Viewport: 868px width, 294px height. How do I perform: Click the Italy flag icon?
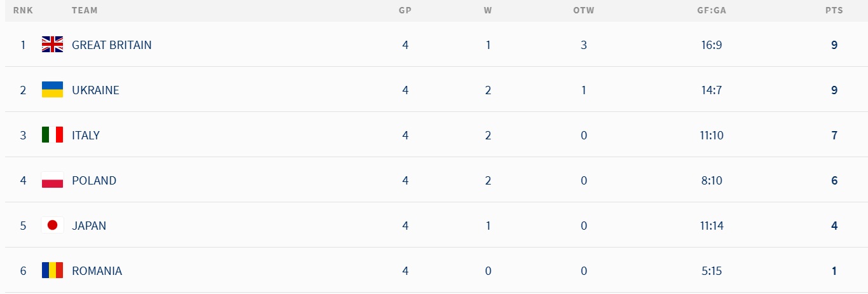52,135
